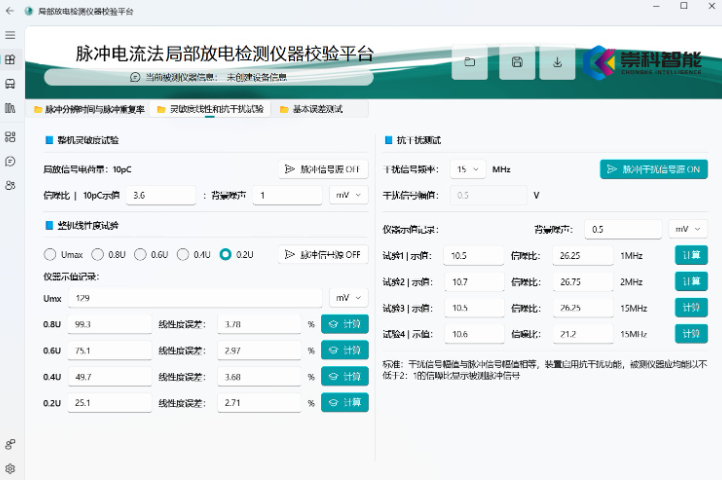Click the 当前被测仪器信息 status bar
Viewport: 722px width, 480px height.
(x=209, y=77)
